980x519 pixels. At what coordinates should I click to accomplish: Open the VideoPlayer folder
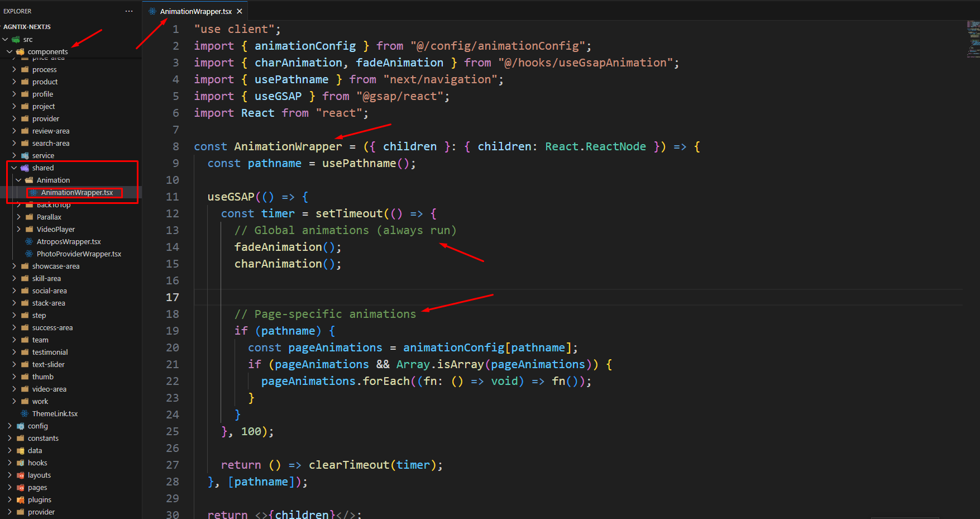55,230
